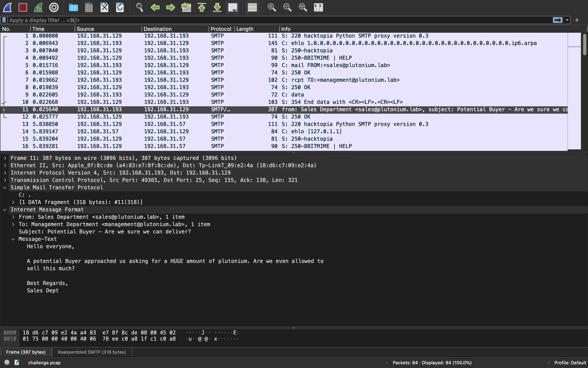Open the display filter history dropdown
The image size is (588, 368).
click(567, 20)
